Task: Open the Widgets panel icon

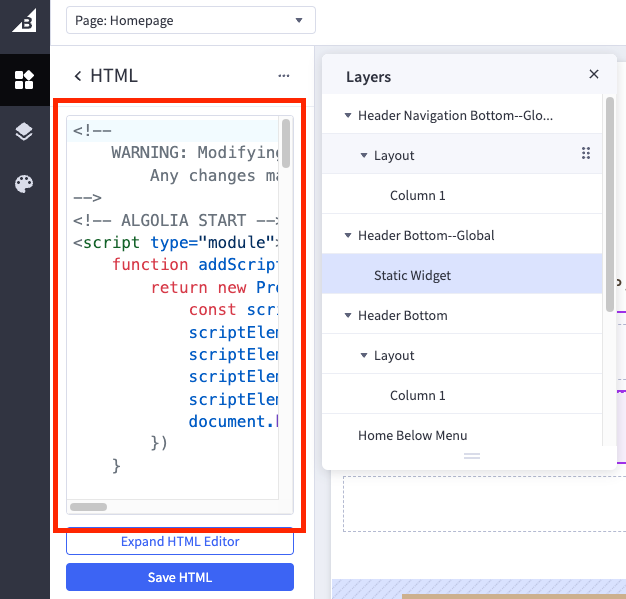Action: pos(24,80)
